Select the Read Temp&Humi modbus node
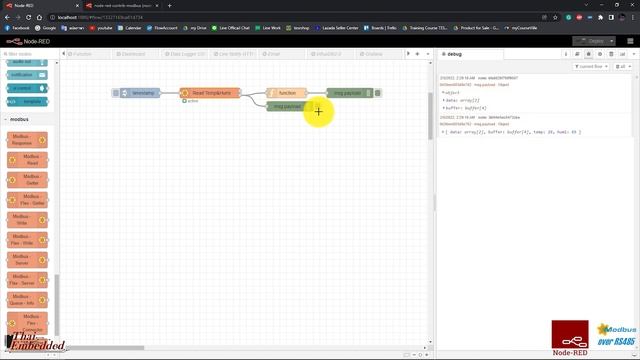 [210, 93]
